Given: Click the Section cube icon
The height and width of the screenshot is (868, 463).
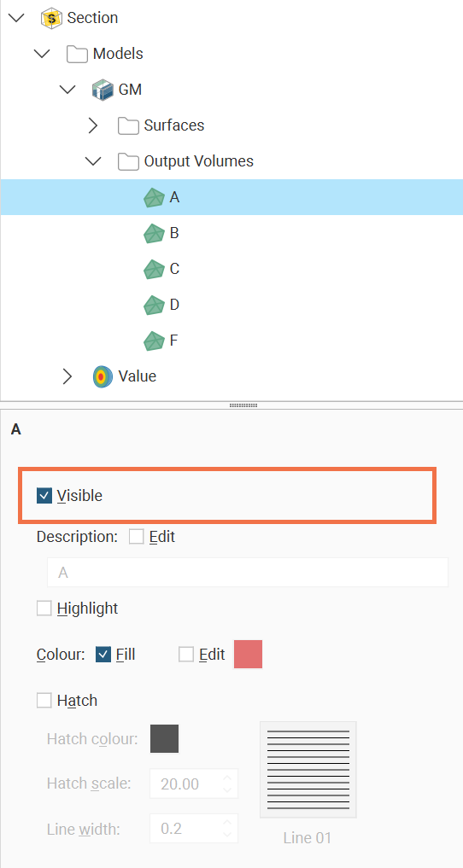Looking at the screenshot, I should pos(52,18).
